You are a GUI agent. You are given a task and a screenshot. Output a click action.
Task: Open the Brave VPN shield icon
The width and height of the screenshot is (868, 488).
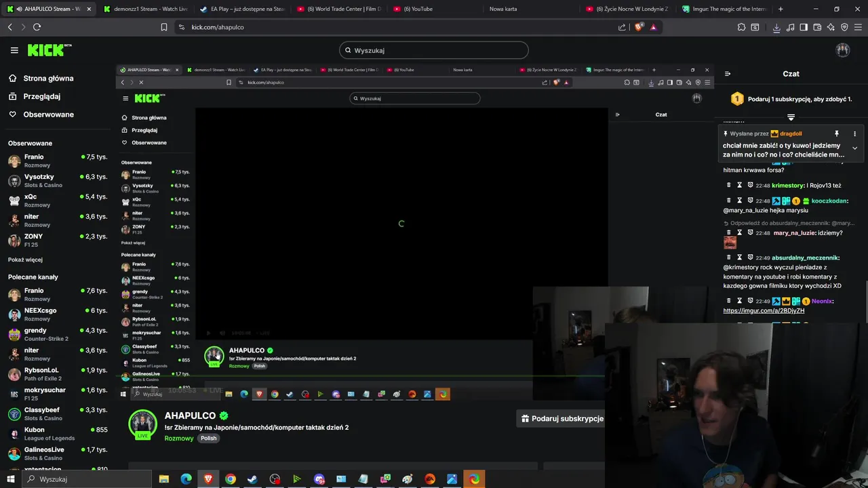pyautogui.click(x=844, y=27)
